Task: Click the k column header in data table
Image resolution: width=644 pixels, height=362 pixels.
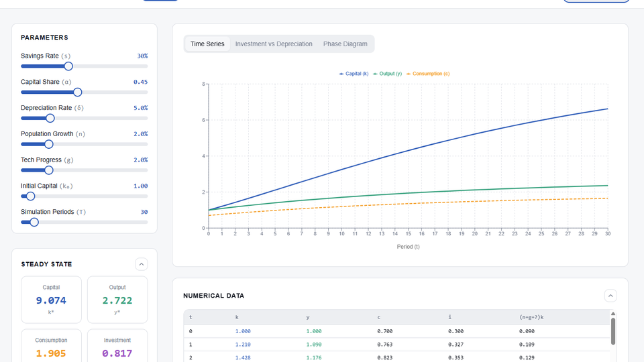Action: (237, 317)
